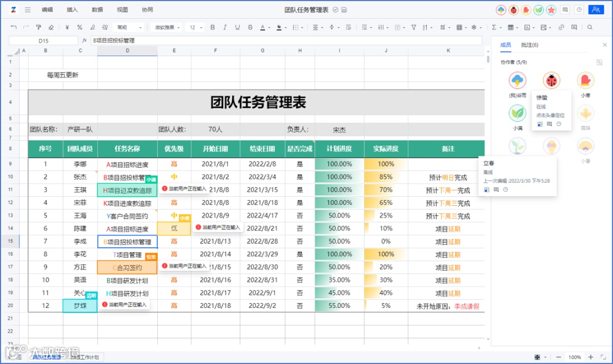Click the star avatar in the title bar
The image size is (613, 364).
point(551,10)
